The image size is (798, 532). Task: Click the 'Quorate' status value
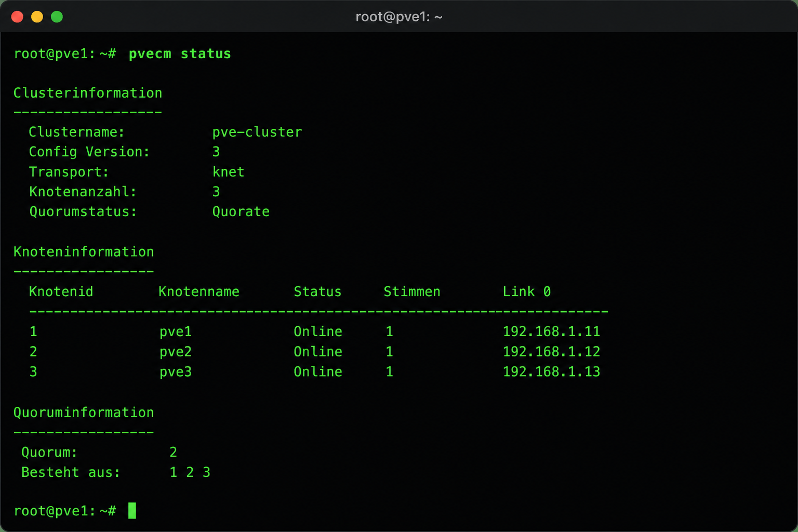pyautogui.click(x=241, y=212)
